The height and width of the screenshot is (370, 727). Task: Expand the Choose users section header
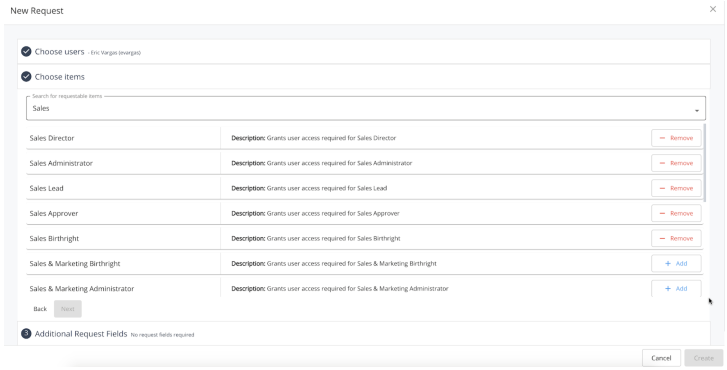364,51
